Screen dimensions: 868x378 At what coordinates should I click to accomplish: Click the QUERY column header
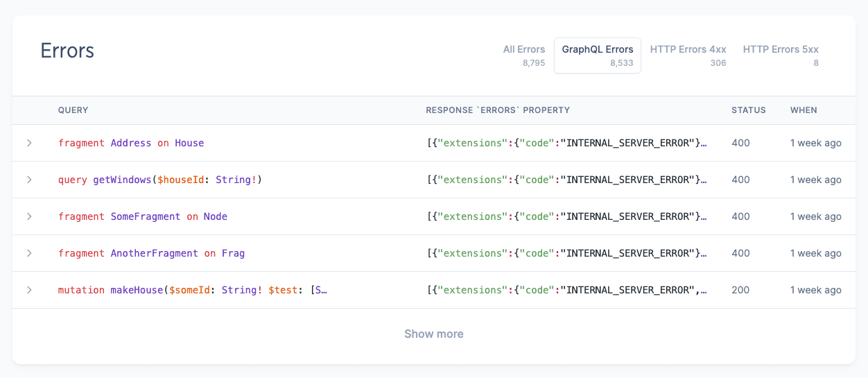click(x=73, y=110)
